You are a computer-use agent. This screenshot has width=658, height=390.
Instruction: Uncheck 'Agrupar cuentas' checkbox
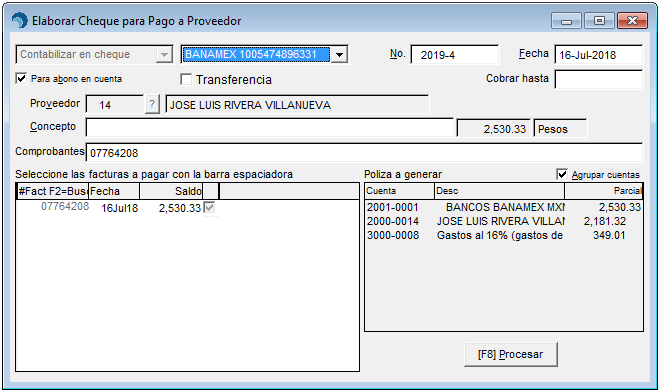(x=562, y=174)
